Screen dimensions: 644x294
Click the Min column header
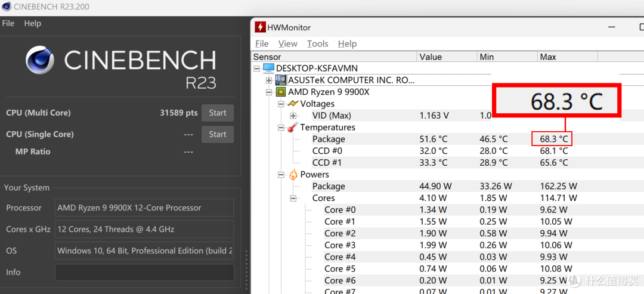pos(507,57)
